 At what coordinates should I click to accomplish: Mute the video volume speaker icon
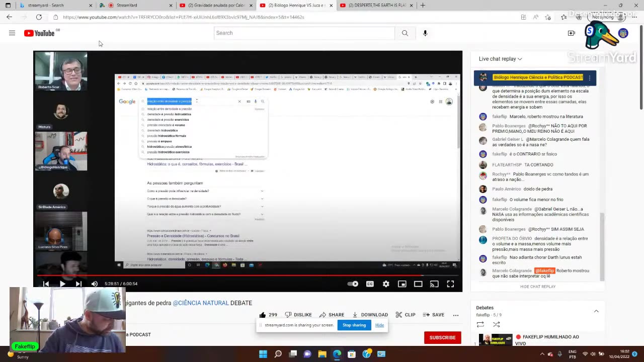pos(95,284)
